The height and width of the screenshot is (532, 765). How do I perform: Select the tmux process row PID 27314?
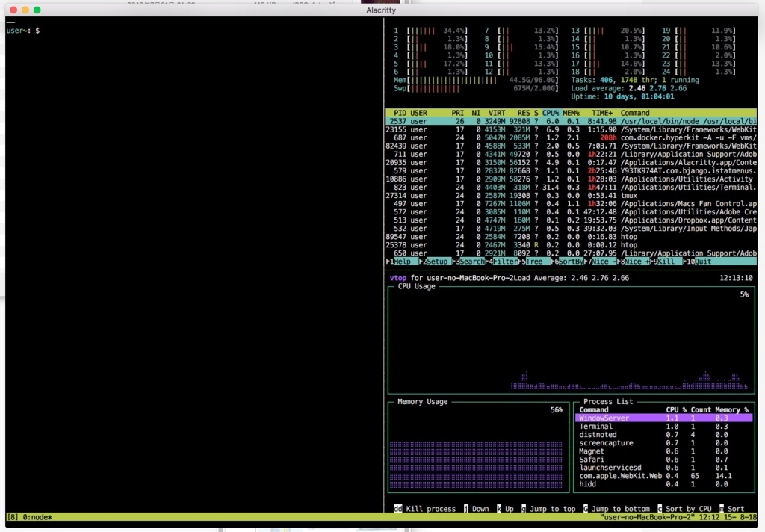[571, 195]
